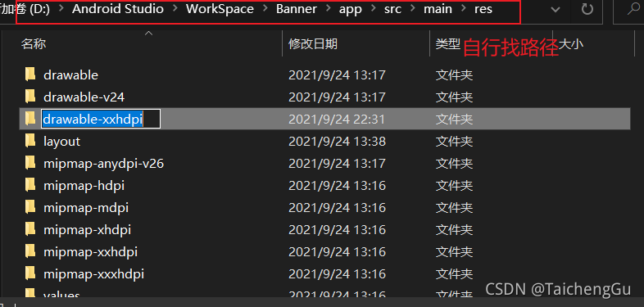Navigate to Banner in breadcrumb
The image size is (644, 307).
coord(297,9)
